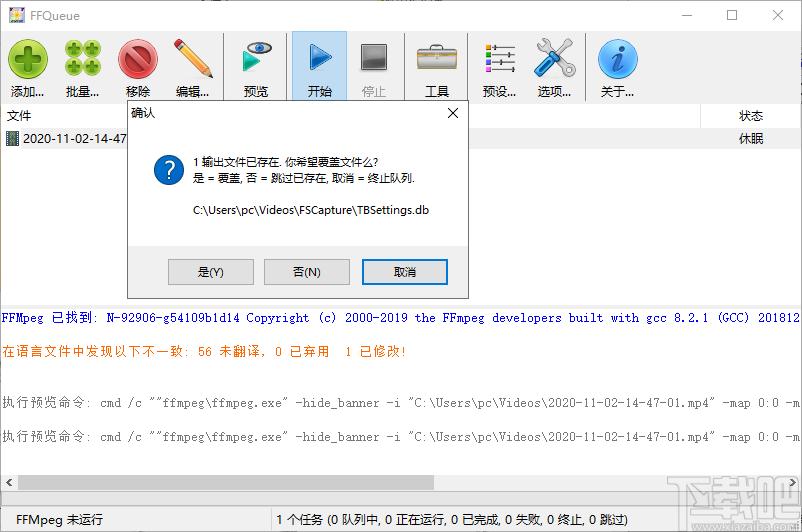
Task: Click Yes 是(Y) to overwrite file
Action: coord(211,272)
